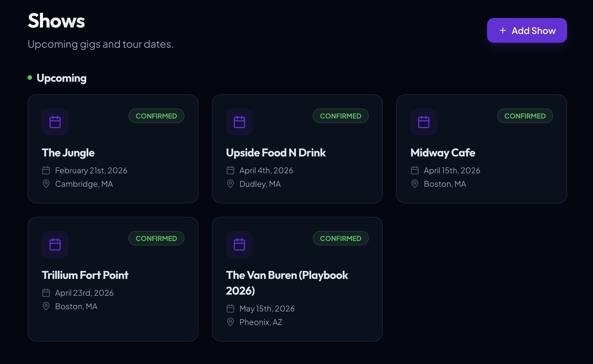Click the Add Show button
The image size is (593, 364).
click(527, 30)
